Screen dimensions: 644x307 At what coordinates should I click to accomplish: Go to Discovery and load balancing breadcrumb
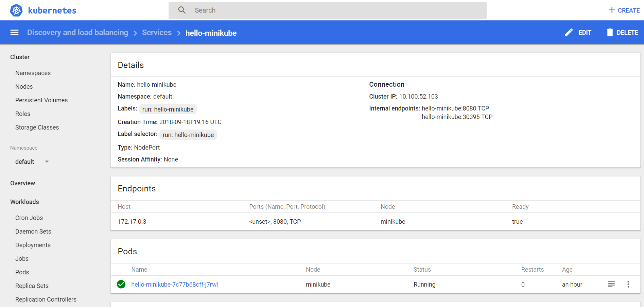pos(78,32)
